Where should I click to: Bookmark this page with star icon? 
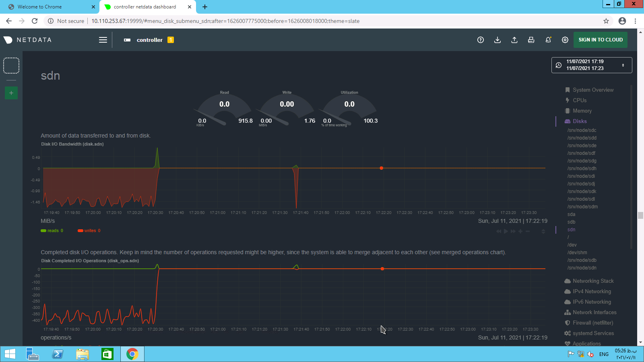pyautogui.click(x=606, y=21)
